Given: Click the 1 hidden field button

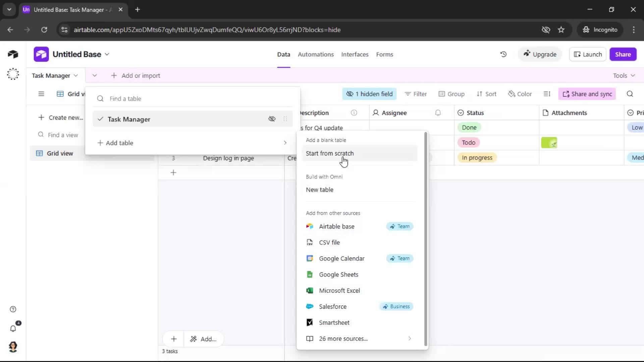Looking at the screenshot, I should click(369, 94).
